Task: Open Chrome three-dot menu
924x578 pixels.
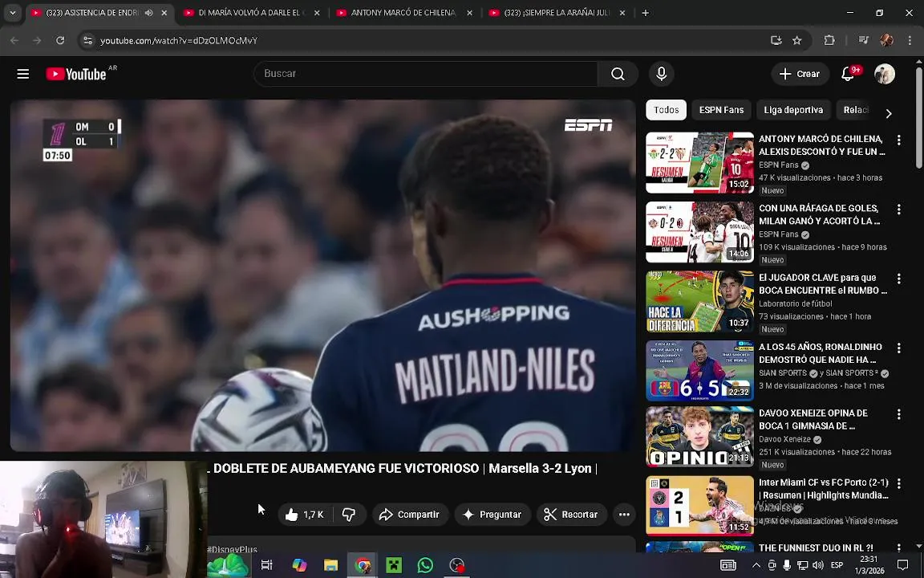Action: click(910, 40)
